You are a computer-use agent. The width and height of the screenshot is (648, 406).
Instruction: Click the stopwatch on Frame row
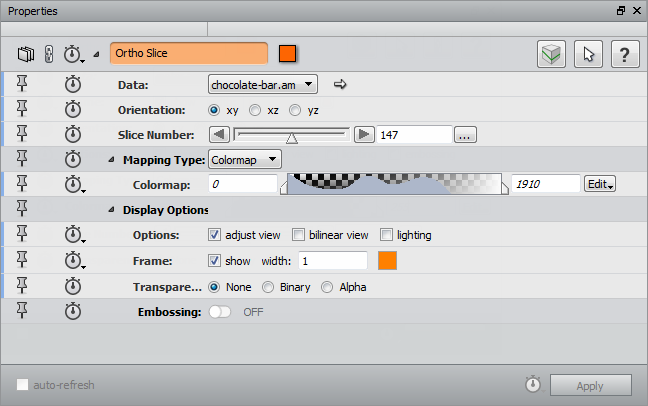(74, 260)
